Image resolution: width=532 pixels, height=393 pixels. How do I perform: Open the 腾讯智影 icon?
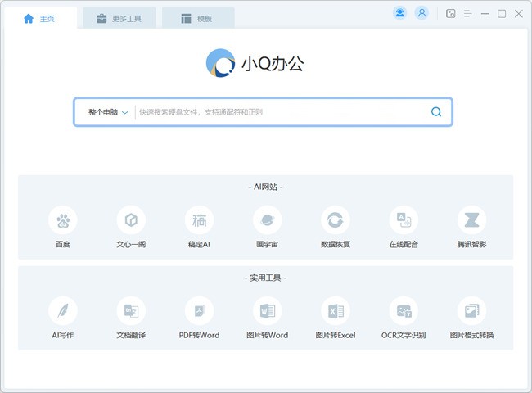pos(471,220)
